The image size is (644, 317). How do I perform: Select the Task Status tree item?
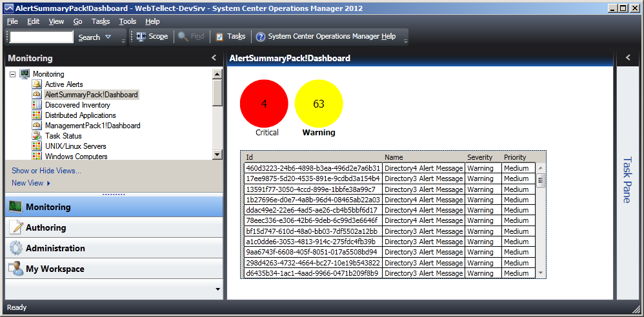(63, 136)
